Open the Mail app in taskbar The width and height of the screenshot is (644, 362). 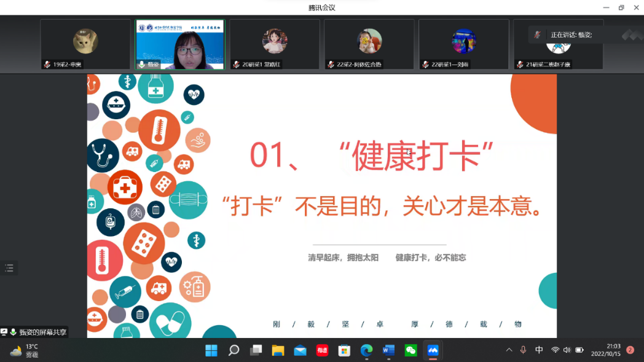[300, 350]
